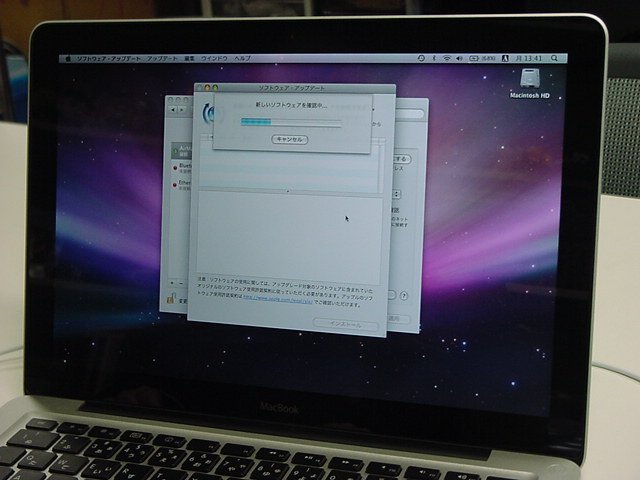Click the padlock icon in Network window
This screenshot has width=640, height=480.
(x=170, y=298)
